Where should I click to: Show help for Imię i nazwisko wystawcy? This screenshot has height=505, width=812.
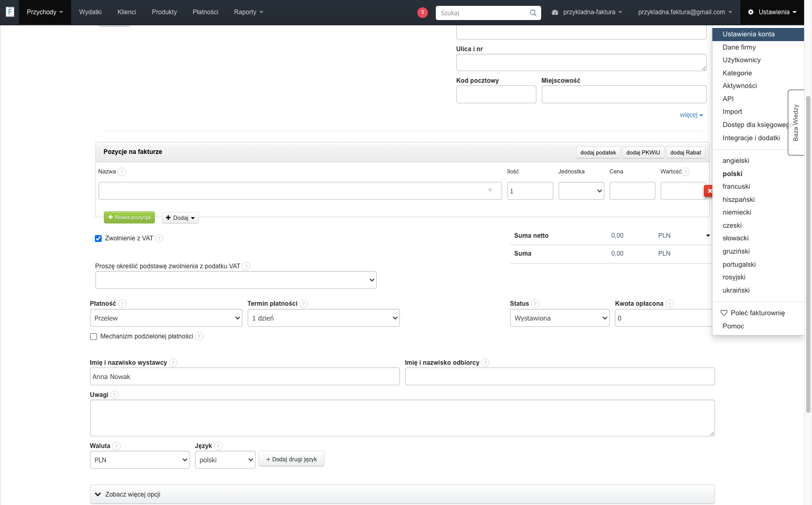tap(173, 363)
